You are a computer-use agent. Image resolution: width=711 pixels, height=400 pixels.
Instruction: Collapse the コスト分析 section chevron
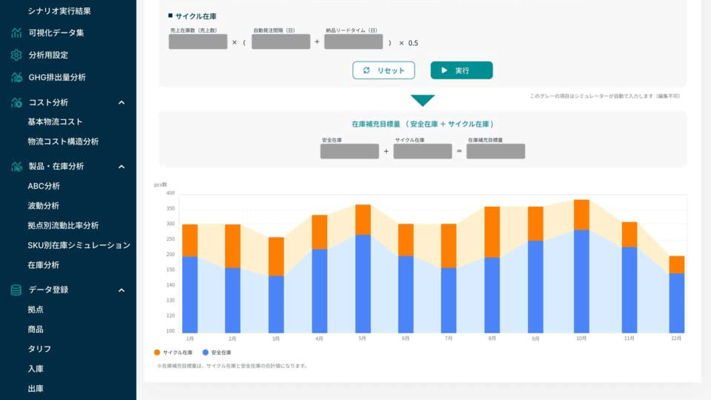pos(122,102)
